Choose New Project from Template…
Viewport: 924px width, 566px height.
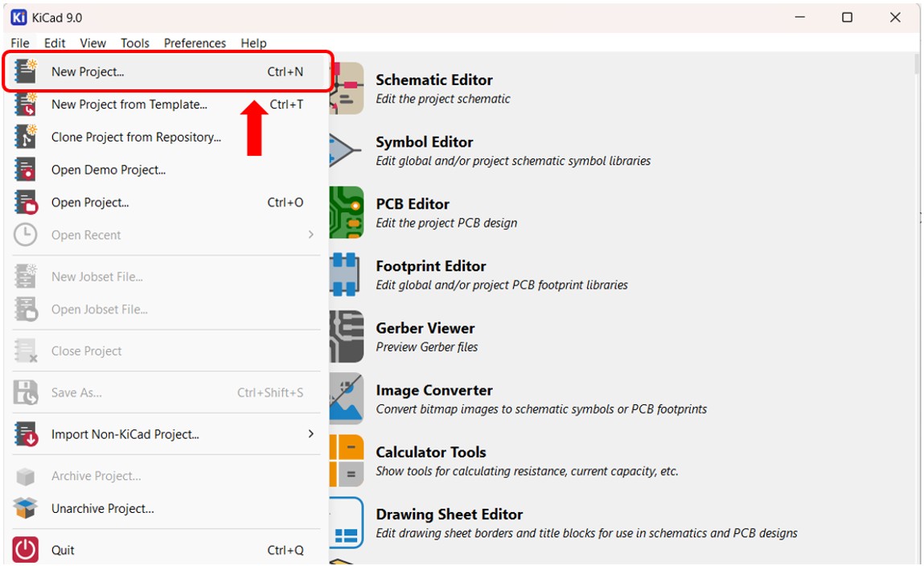click(166, 105)
